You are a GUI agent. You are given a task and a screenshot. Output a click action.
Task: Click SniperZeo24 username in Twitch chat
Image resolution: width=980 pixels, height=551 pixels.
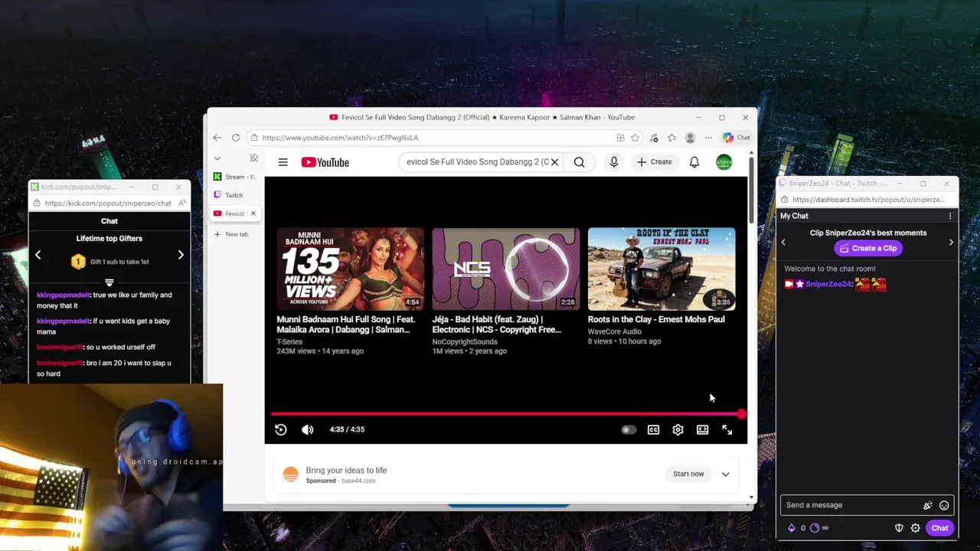click(828, 284)
